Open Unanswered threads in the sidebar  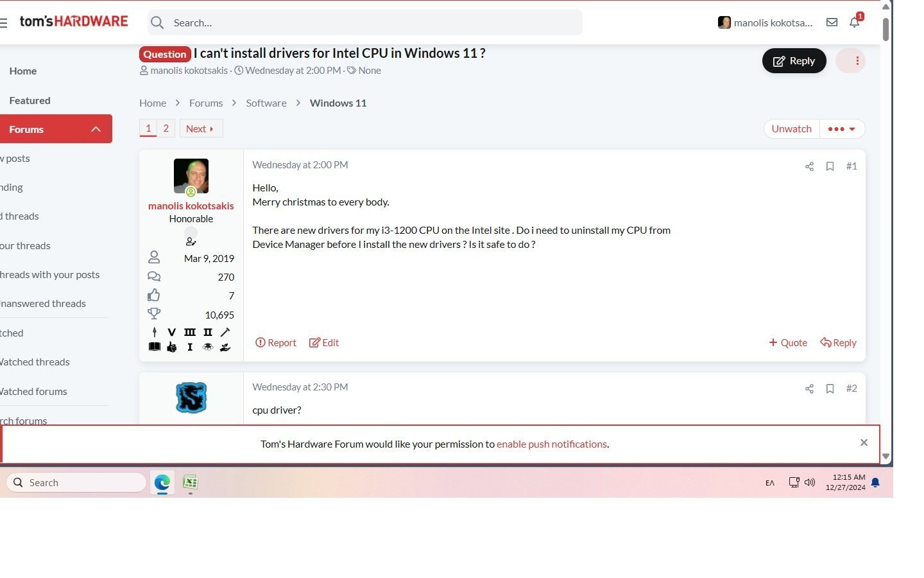[x=42, y=304]
